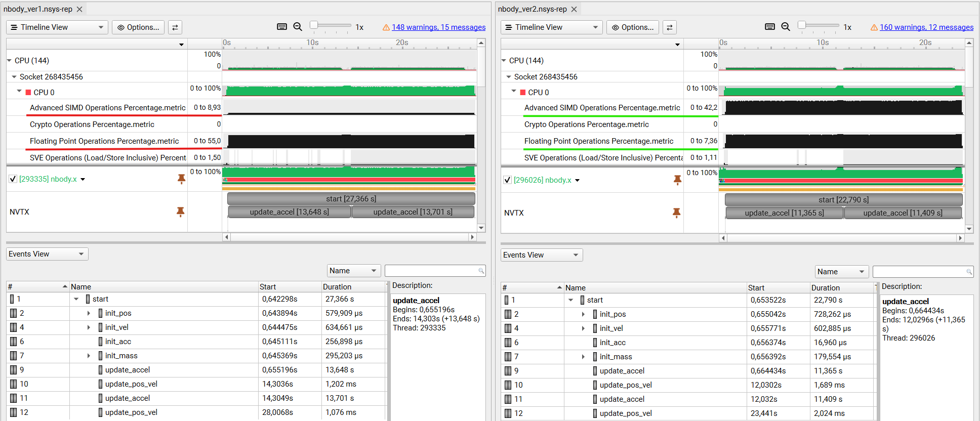This screenshot has height=421, width=980.
Task: Select start [22,790 s] NVTX range
Action: tap(843, 200)
